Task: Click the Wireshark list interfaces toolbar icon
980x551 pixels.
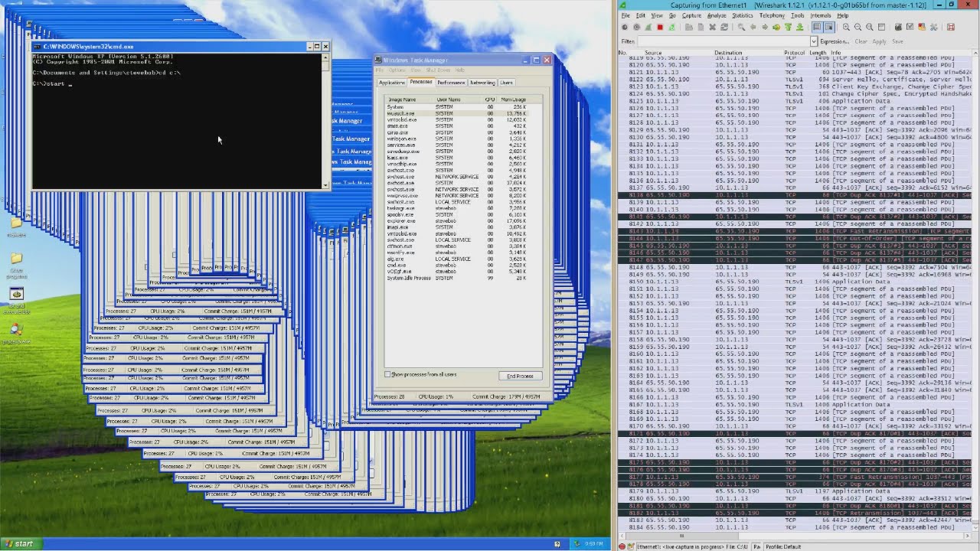Action: (x=625, y=27)
